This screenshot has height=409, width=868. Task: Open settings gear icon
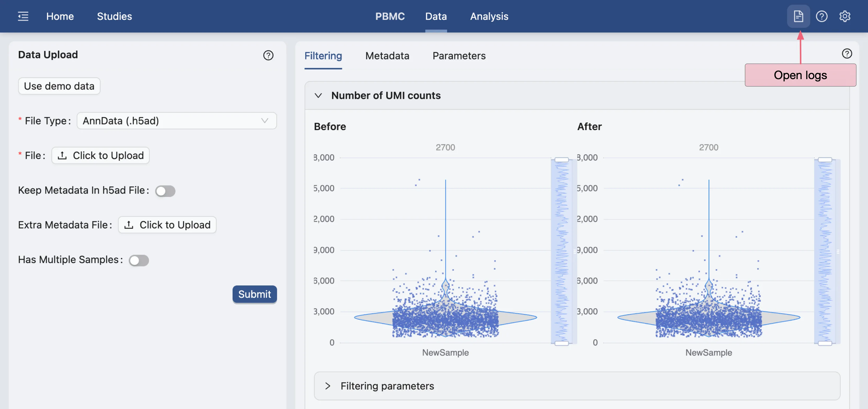(844, 16)
